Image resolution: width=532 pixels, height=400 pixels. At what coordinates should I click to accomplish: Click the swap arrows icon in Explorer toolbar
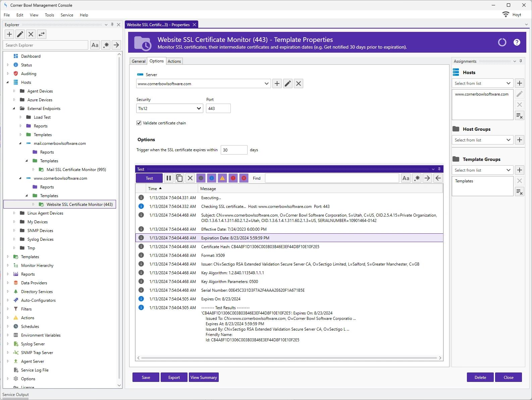pyautogui.click(x=42, y=34)
